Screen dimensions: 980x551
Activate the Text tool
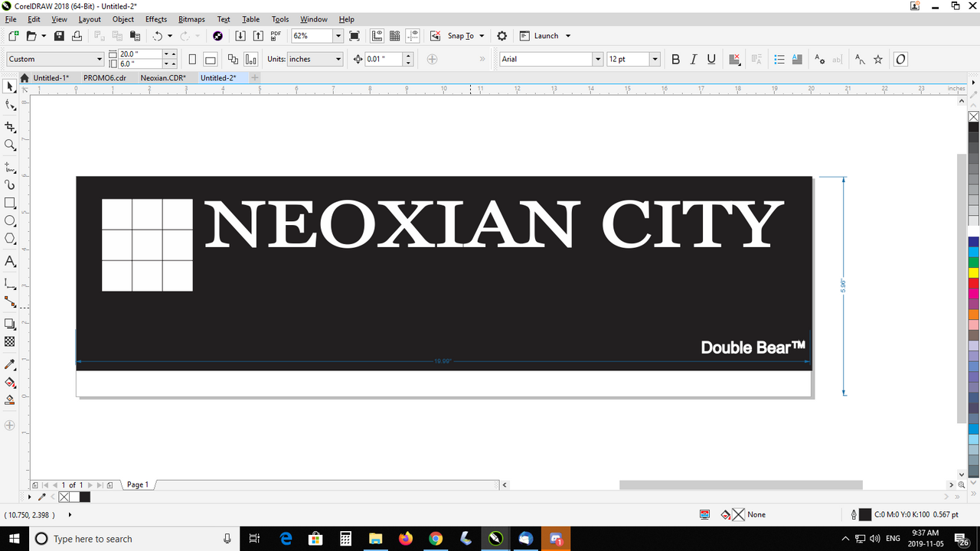click(10, 262)
